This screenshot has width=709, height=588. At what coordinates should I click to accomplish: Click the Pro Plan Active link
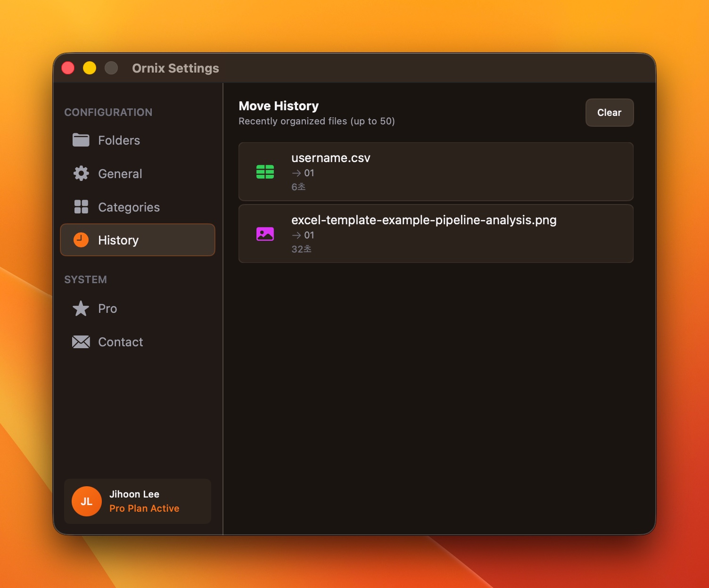pos(144,508)
